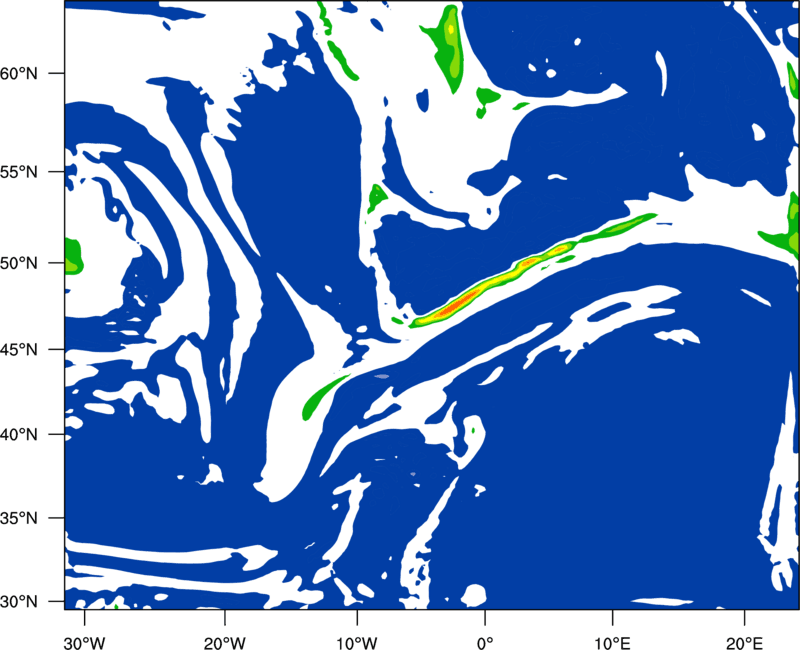Screen dimensions: 800x650
Task: Click the 10°E longitude label
Action: 612,643
